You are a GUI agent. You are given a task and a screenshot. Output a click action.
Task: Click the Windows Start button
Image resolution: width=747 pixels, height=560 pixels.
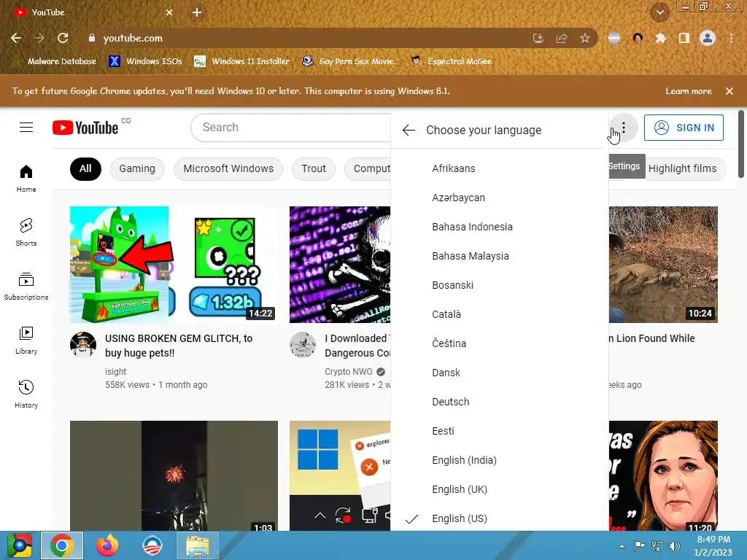click(x=19, y=545)
